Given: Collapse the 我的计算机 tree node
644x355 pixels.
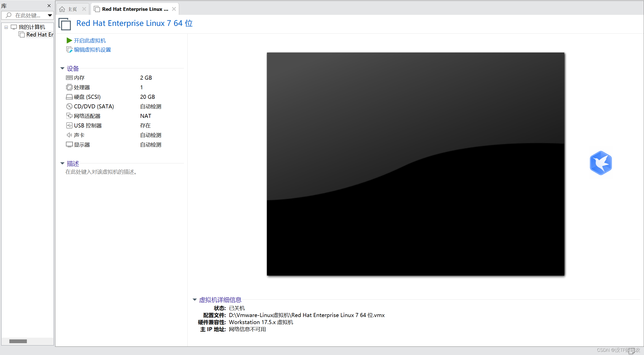Looking at the screenshot, I should tap(6, 27).
